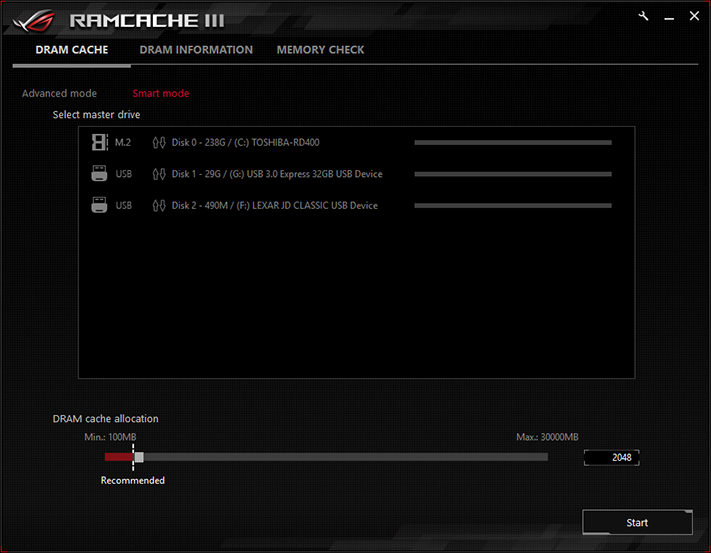Click the Recommended marker label

(132, 480)
